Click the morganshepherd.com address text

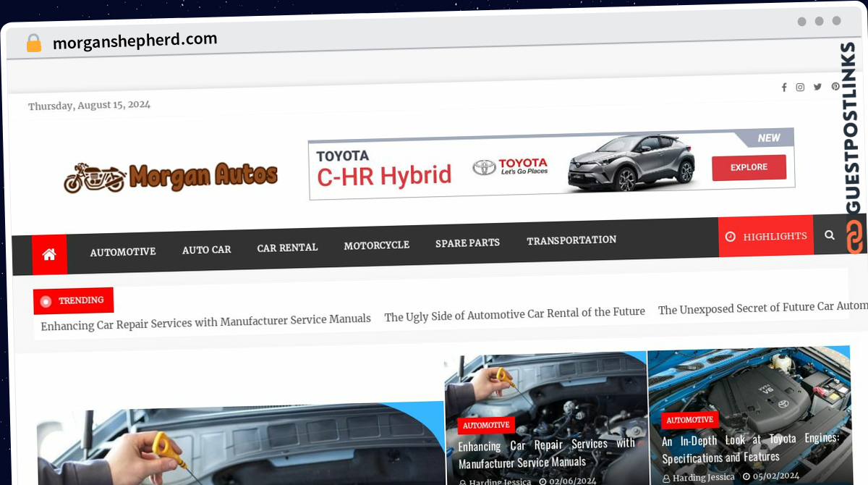[x=135, y=41]
